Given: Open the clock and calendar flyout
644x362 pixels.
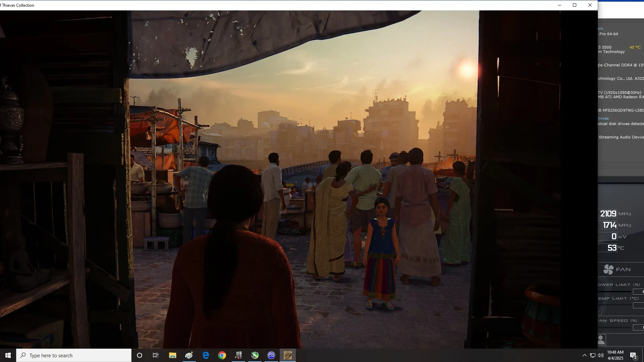Looking at the screenshot, I should click(615, 355).
